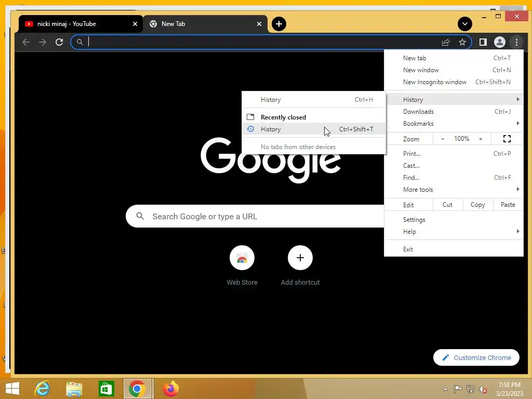Image resolution: width=532 pixels, height=399 pixels.
Task: Launch Internet Explorer from the taskbar
Action: [43, 389]
